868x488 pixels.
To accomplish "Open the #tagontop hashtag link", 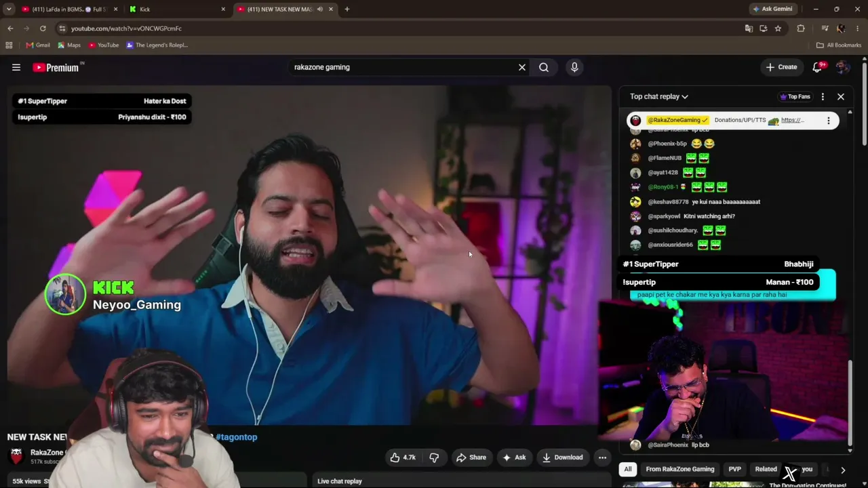I will click(x=236, y=437).
